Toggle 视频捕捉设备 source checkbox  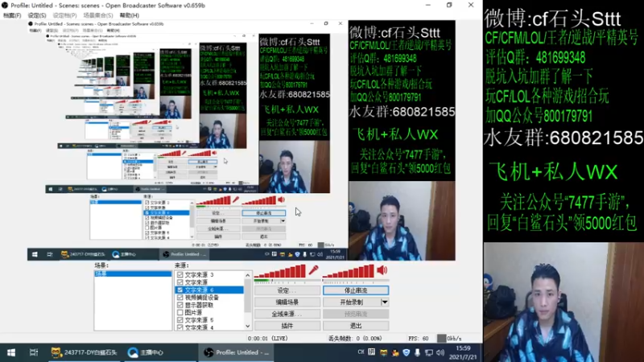pos(180,297)
